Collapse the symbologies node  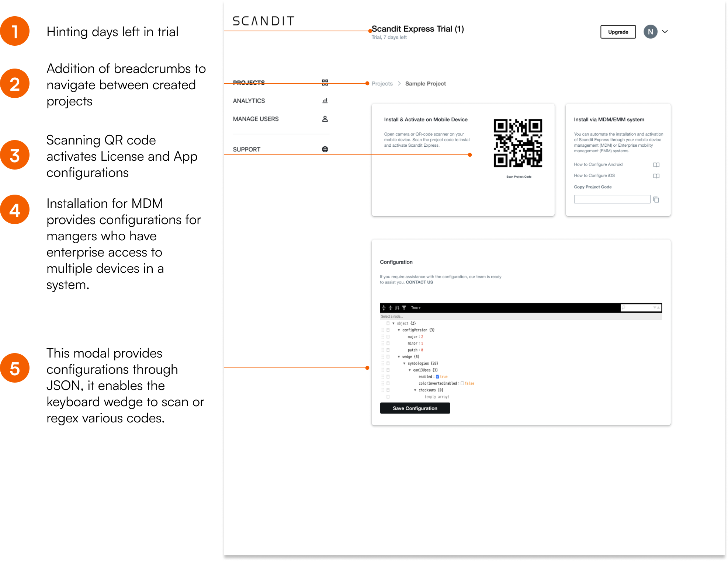coord(404,363)
